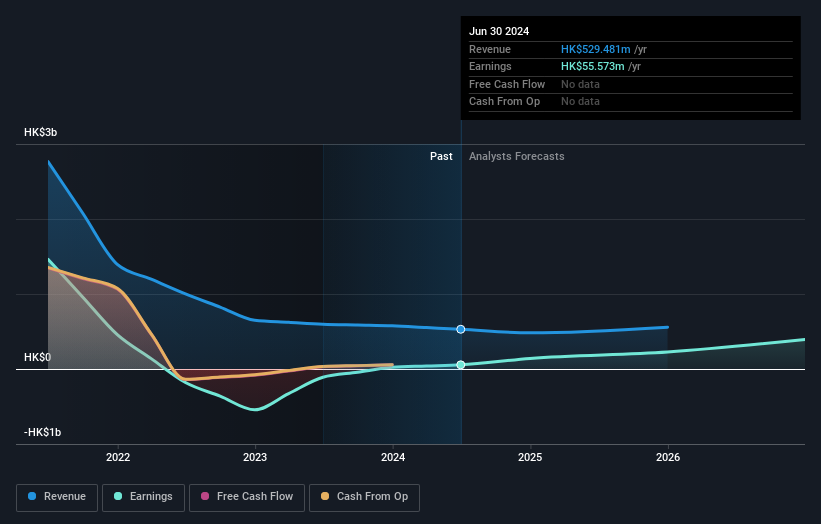Image resolution: width=821 pixels, height=524 pixels.
Task: Click the 2026 x-axis label
Action: [x=668, y=458]
